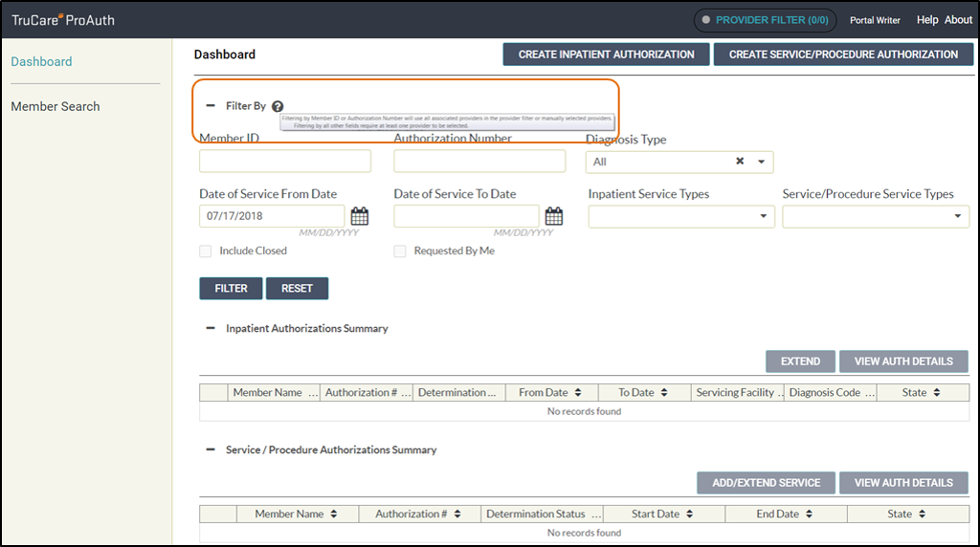Enable the Include Closed checkbox
Image resolution: width=980 pixels, height=547 pixels.
(206, 252)
